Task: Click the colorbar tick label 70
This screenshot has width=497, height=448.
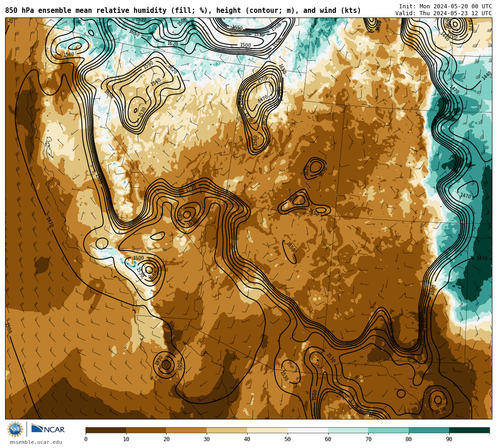Action: coord(368,439)
